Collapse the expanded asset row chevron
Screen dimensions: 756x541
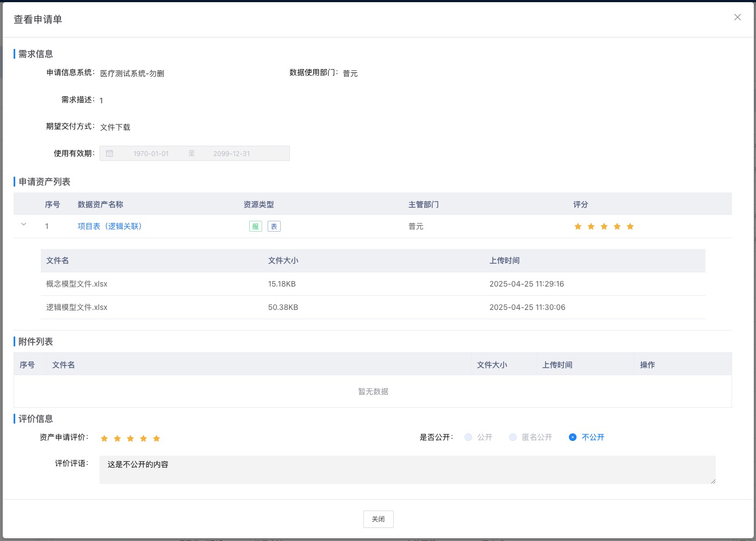[x=23, y=225]
